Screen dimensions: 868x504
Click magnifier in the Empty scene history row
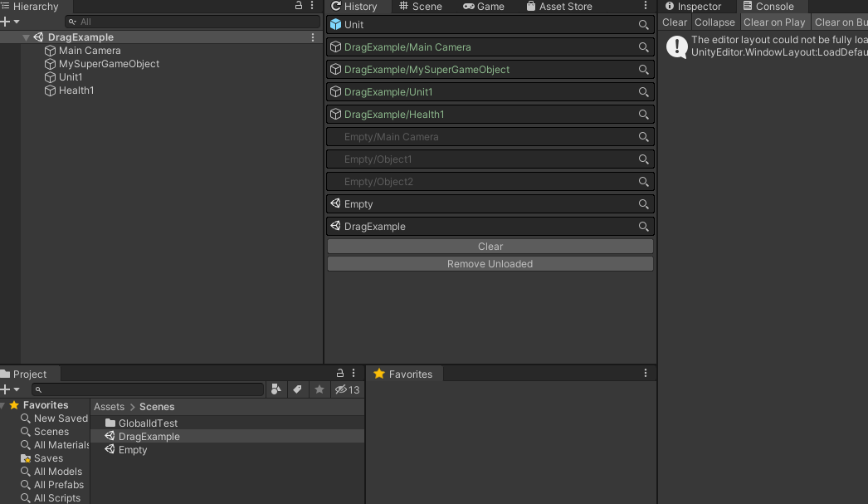(x=643, y=204)
